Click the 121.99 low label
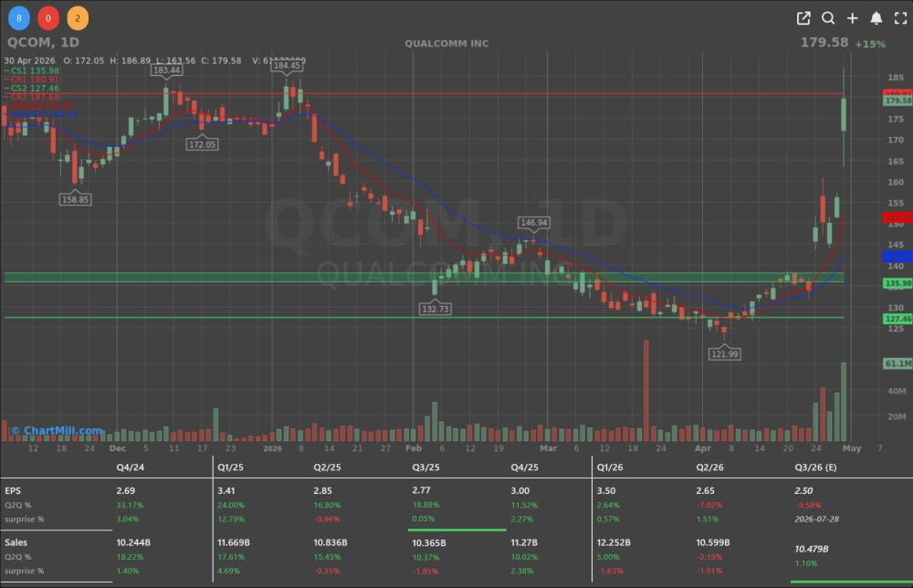This screenshot has width=913, height=588. (x=724, y=354)
